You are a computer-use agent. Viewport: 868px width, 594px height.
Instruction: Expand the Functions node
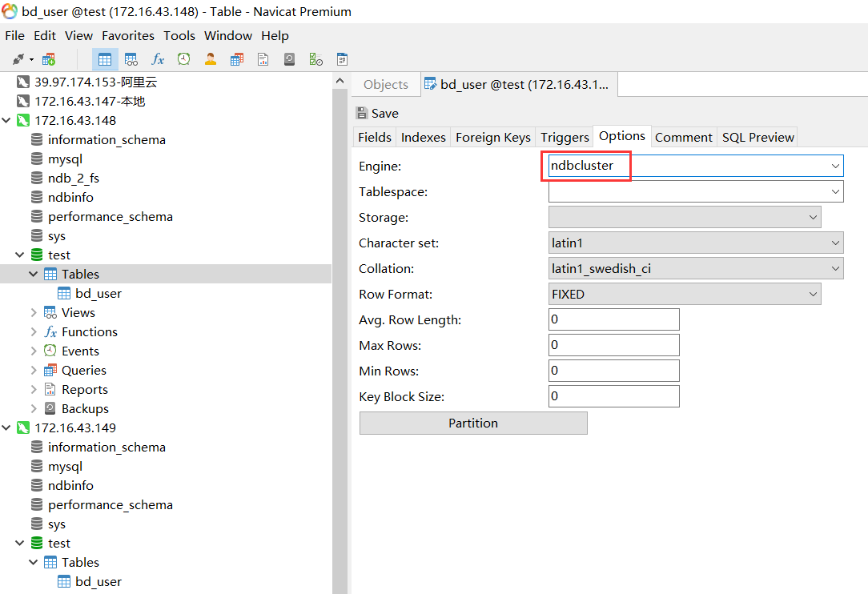coord(33,331)
